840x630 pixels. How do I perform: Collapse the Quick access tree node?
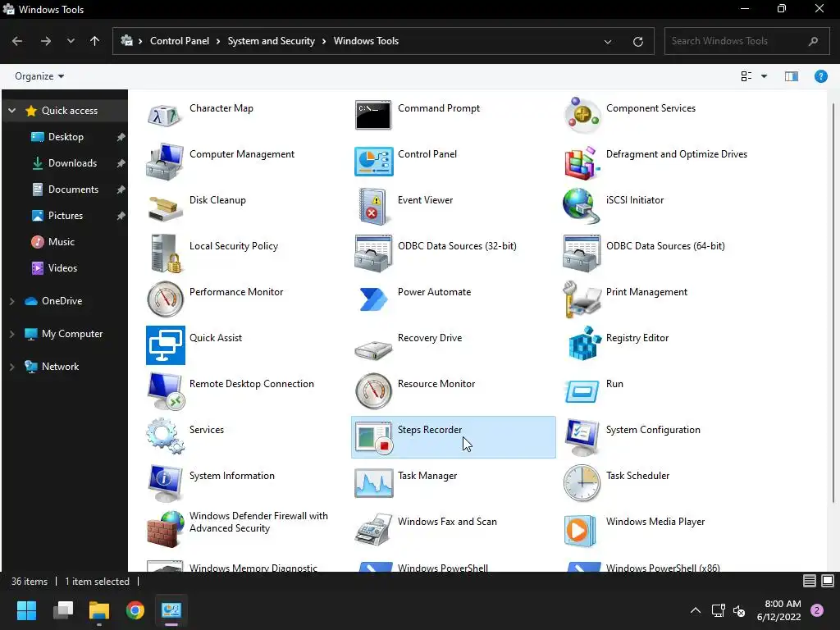[x=11, y=111]
